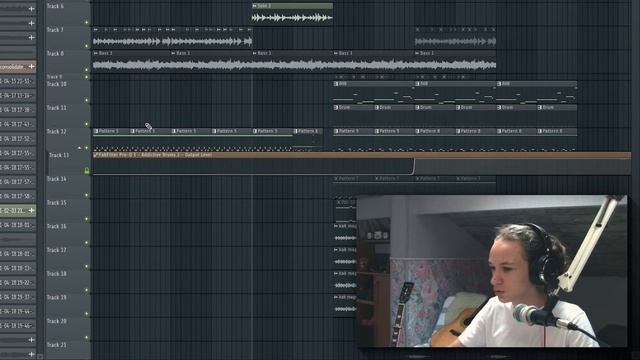Click the plus icon on green -02-03 item
640x360 pixels.
[x=31, y=210]
